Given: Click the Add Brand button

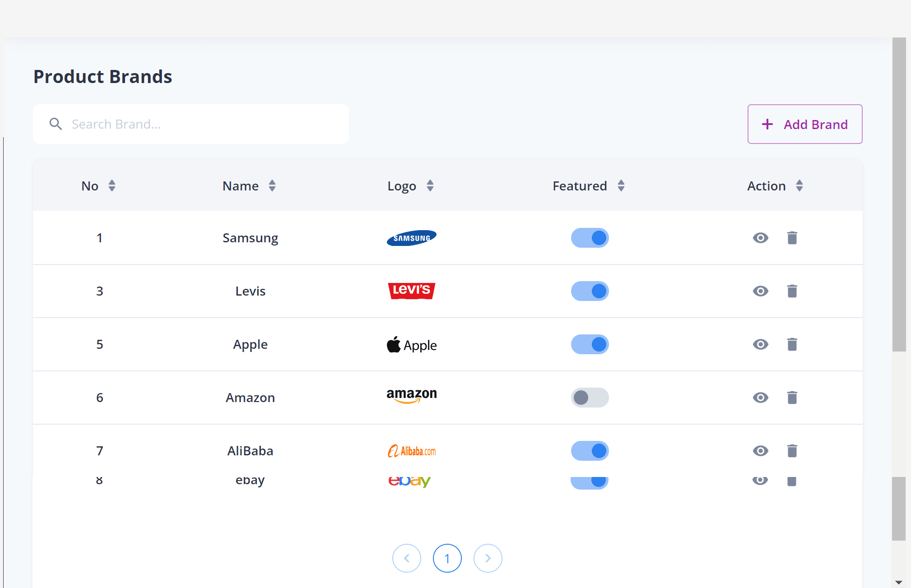Looking at the screenshot, I should click(x=805, y=124).
